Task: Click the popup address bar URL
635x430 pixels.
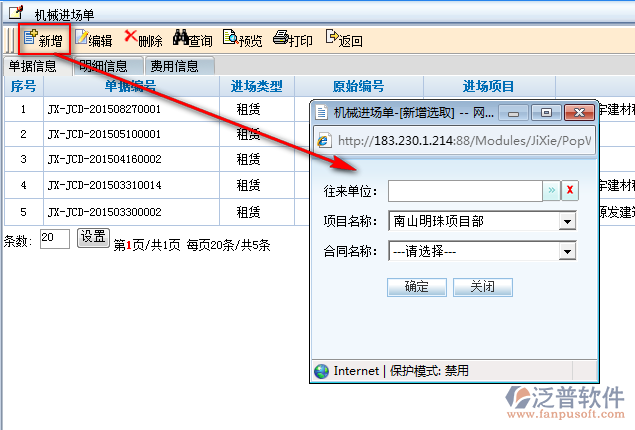Action: click(x=465, y=141)
